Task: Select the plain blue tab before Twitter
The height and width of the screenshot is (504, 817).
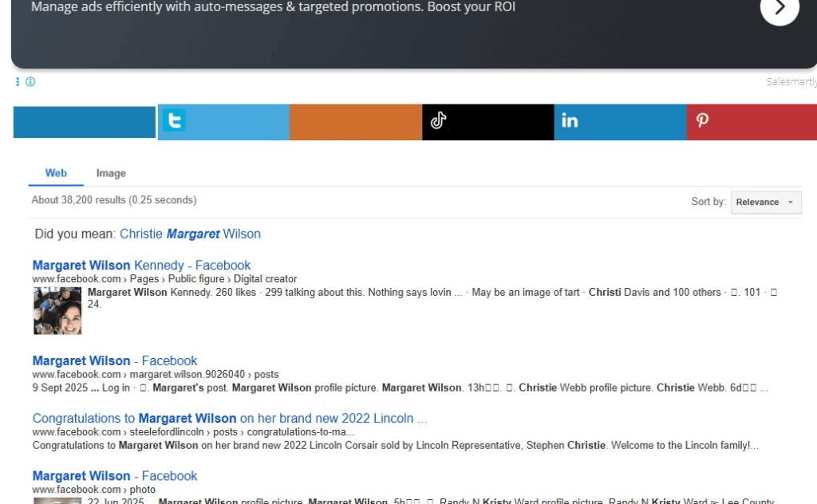Action: pyautogui.click(x=85, y=122)
